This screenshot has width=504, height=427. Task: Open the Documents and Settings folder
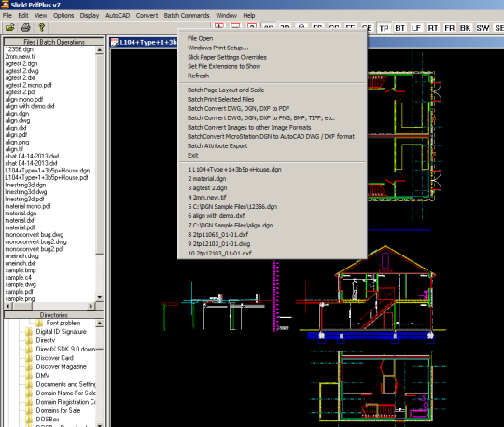coord(65,384)
